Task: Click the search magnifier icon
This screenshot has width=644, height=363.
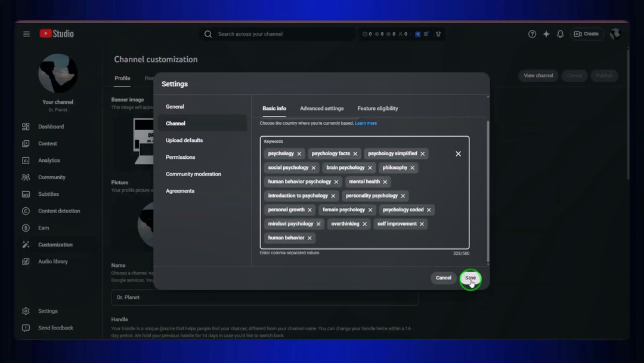Action: pos(208,34)
